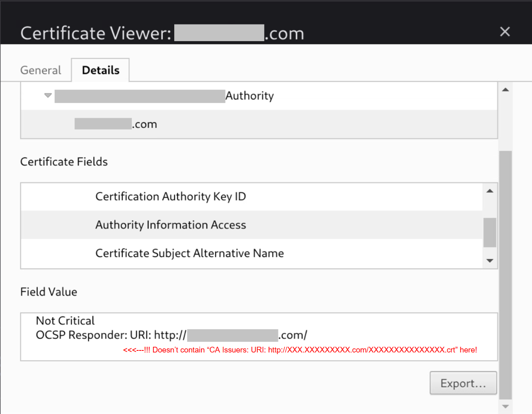Select the Certification Authority Key ID field

pos(171,196)
